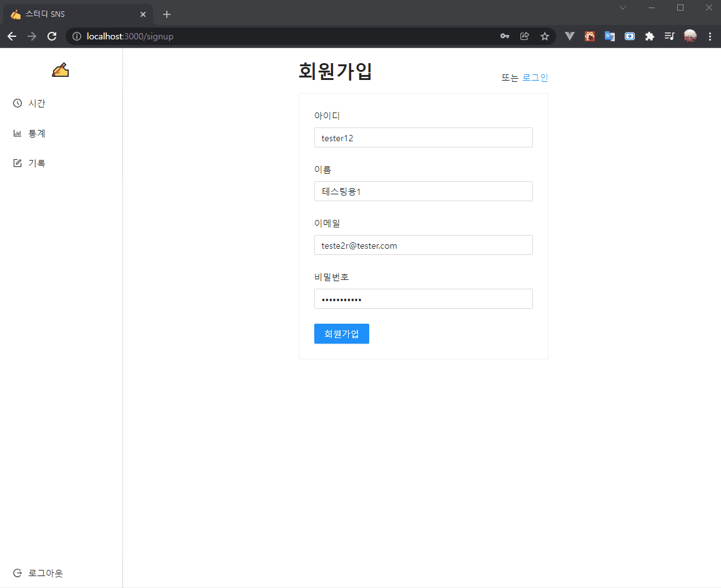Viewport: 721px width, 588px height.
Task: Reload the page
Action: [x=52, y=36]
